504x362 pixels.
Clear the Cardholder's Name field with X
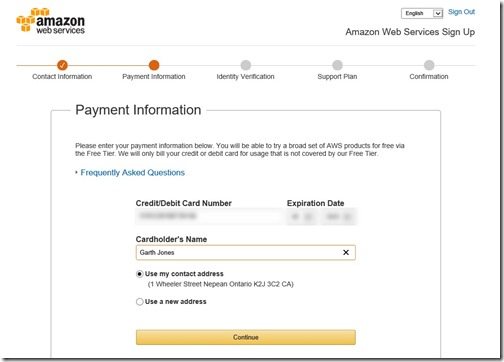tap(346, 252)
